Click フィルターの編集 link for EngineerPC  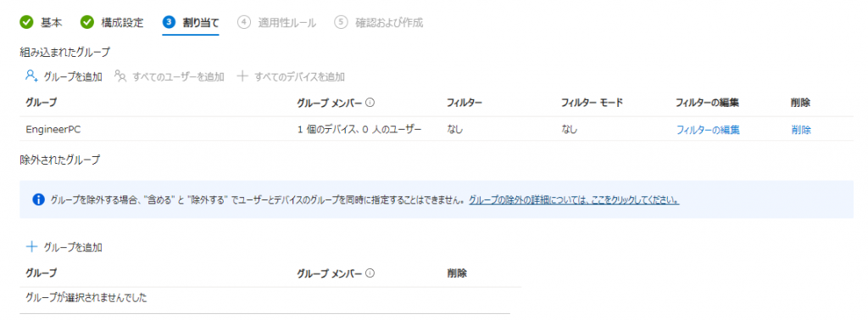tap(708, 130)
